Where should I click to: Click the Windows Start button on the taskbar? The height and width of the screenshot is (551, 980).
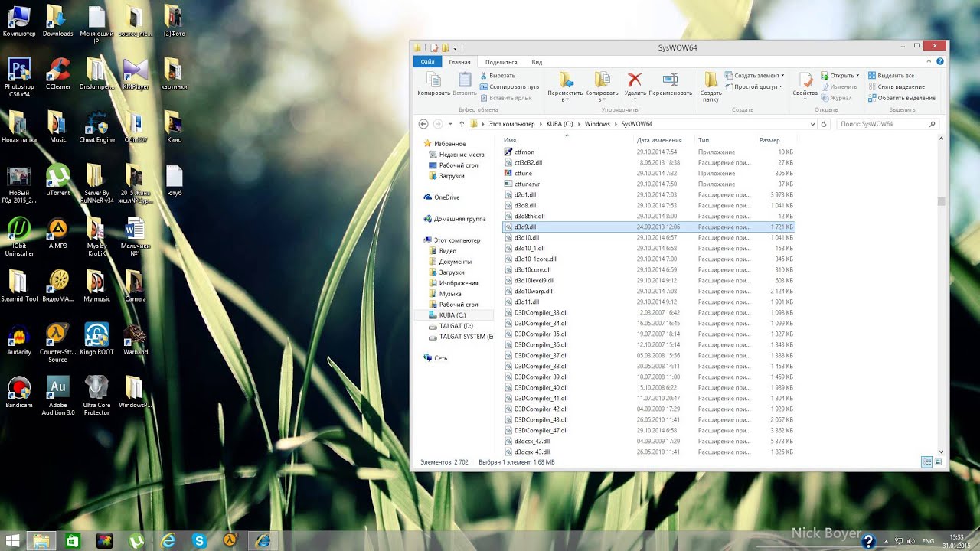tap(11, 540)
